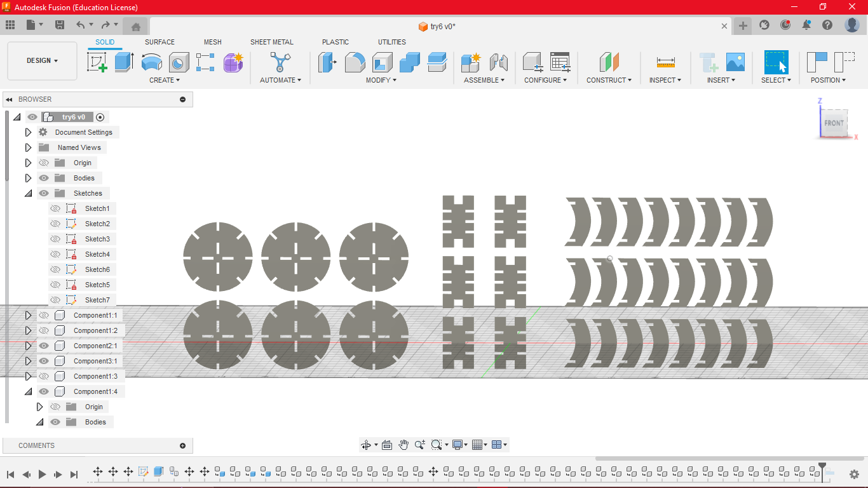
Task: Select the Offset Plane construct tool
Action: coord(609,62)
